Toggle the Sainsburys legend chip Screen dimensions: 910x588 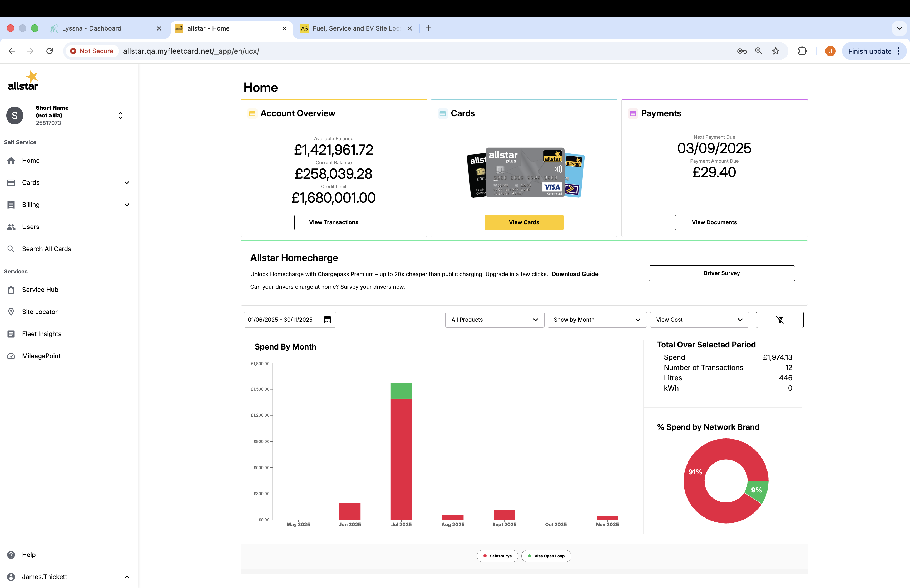[497, 556]
